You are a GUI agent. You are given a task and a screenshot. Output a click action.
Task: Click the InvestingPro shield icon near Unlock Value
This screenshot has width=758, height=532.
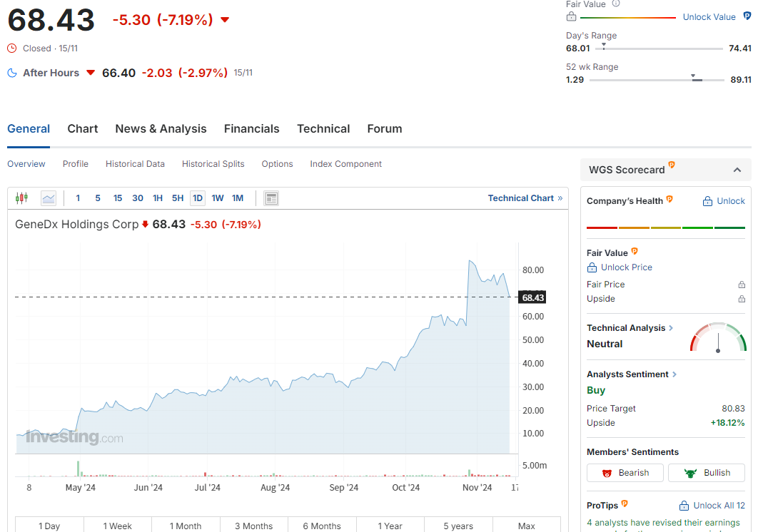[x=747, y=16]
